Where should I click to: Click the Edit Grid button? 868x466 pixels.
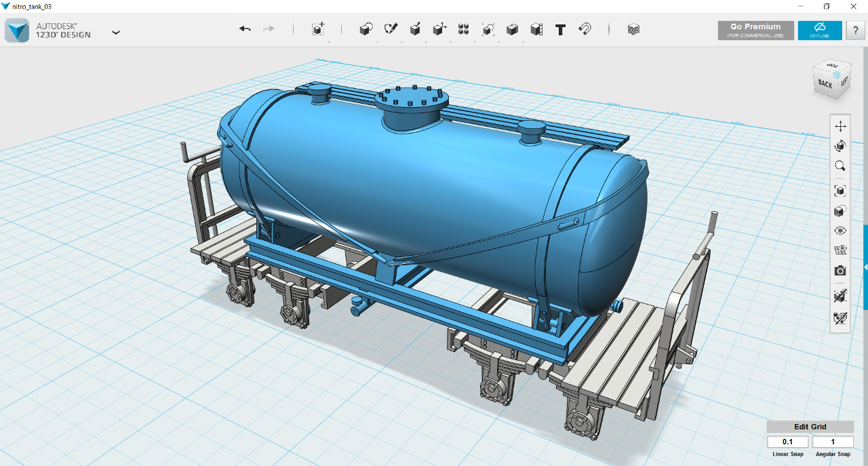point(810,427)
